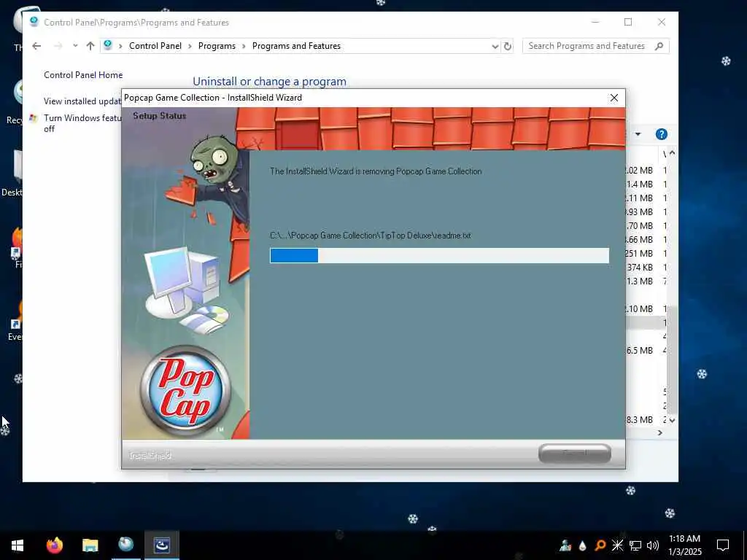The width and height of the screenshot is (747, 560).
Task: Launch Firefox from the taskbar
Action: click(54, 545)
